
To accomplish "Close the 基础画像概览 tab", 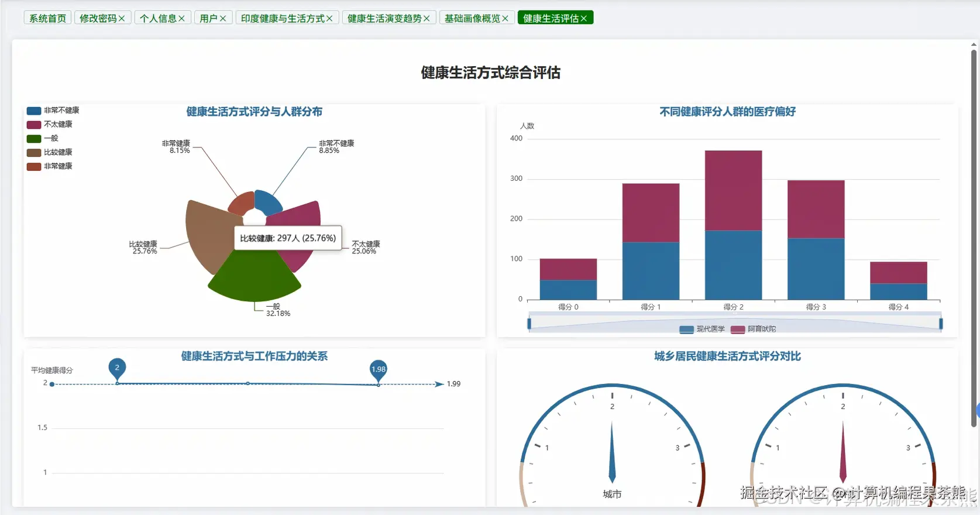I will click(505, 19).
